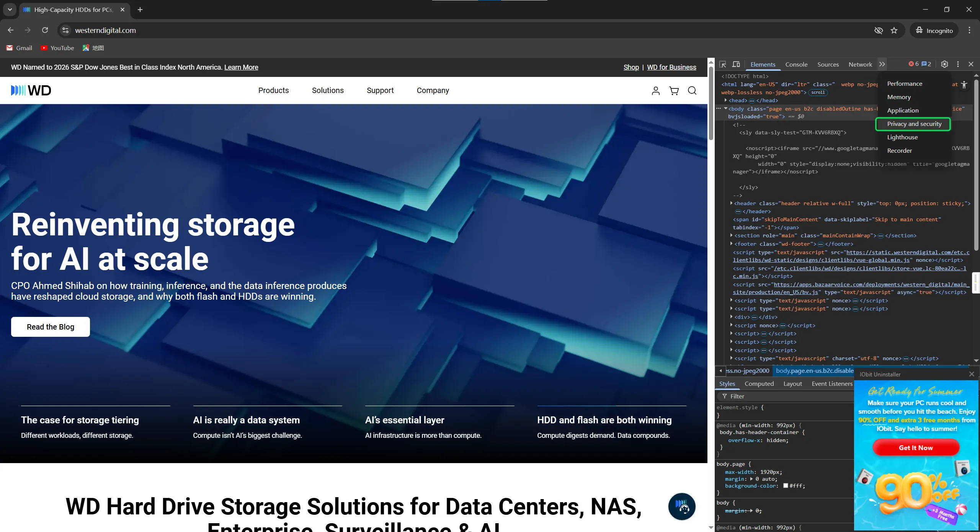Click Get It Now in IObit ad
Screen dimensions: 980x532
tap(916, 448)
